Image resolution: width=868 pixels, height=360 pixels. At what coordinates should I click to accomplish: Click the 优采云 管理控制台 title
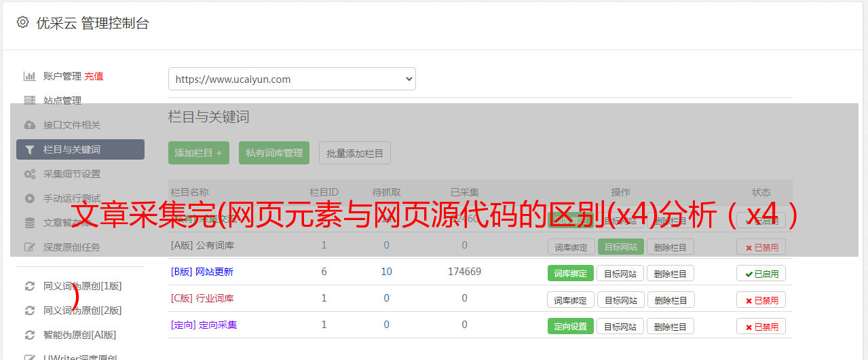92,23
